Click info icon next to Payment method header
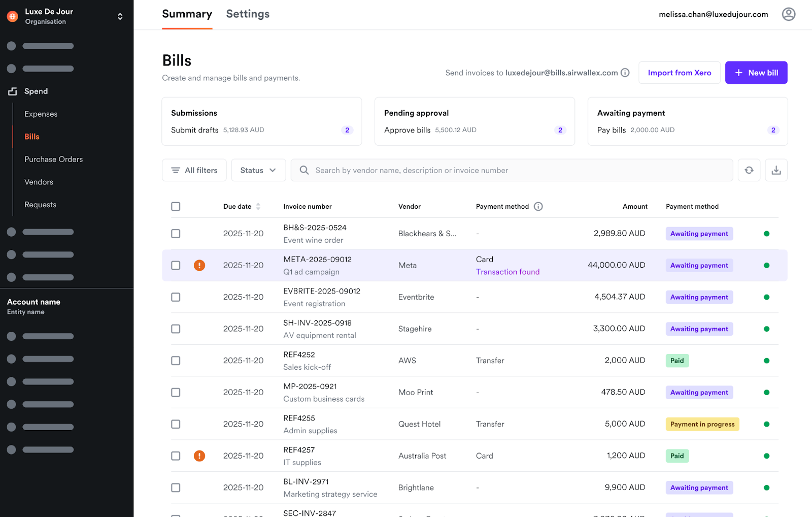This screenshot has height=517, width=812. pos(538,206)
